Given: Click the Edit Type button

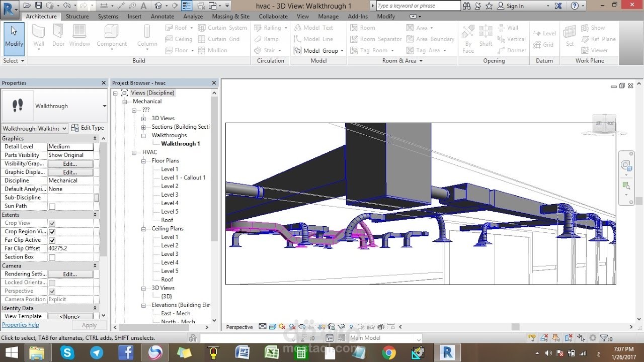Looking at the screenshot, I should point(88,128).
